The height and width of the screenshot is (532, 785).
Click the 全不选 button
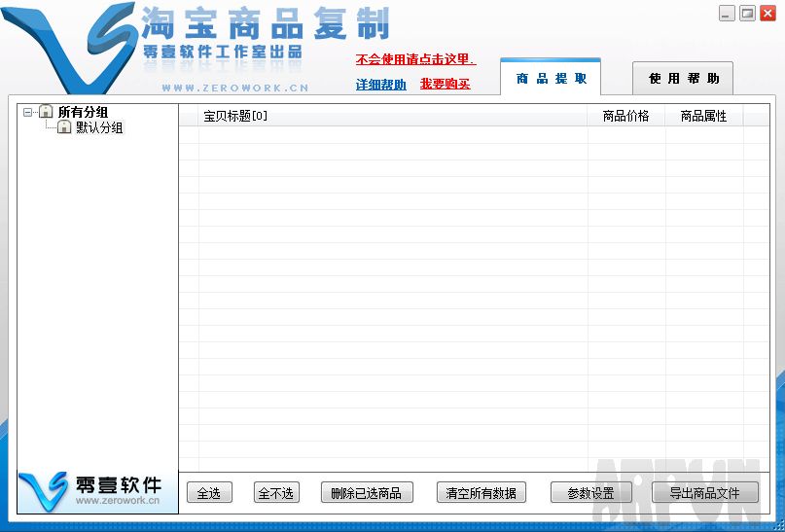tap(276, 493)
